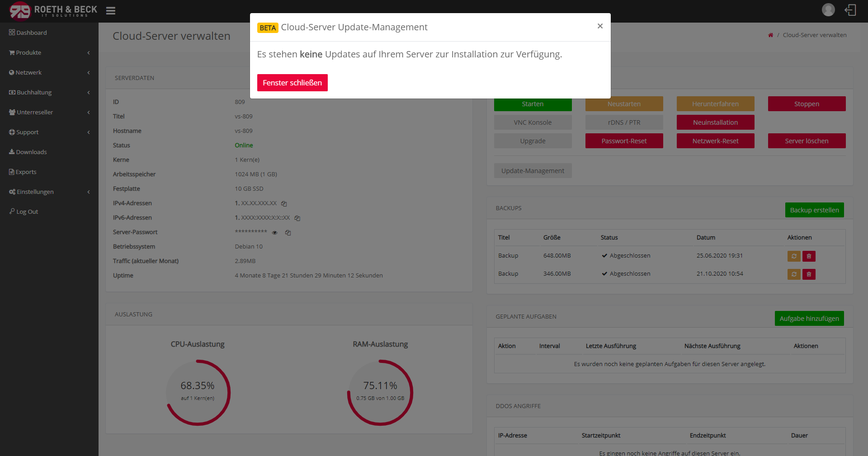This screenshot has height=456, width=868.
Task: Open Downloads from the sidebar
Action: [x=31, y=152]
